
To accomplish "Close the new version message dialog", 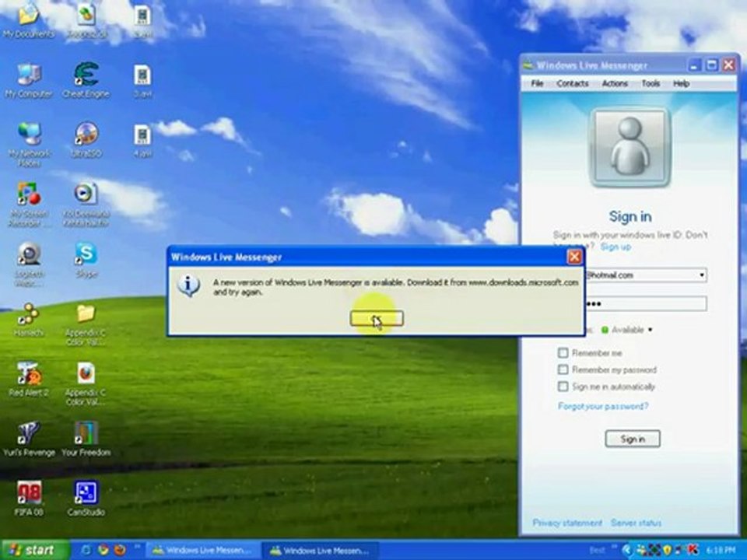I will coord(574,257).
